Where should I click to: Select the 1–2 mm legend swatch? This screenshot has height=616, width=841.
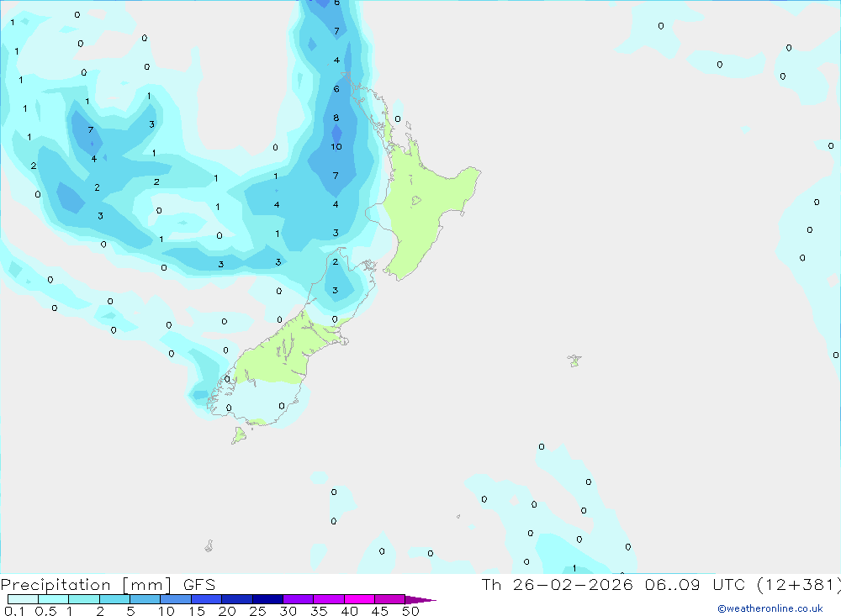pyautogui.click(x=83, y=599)
